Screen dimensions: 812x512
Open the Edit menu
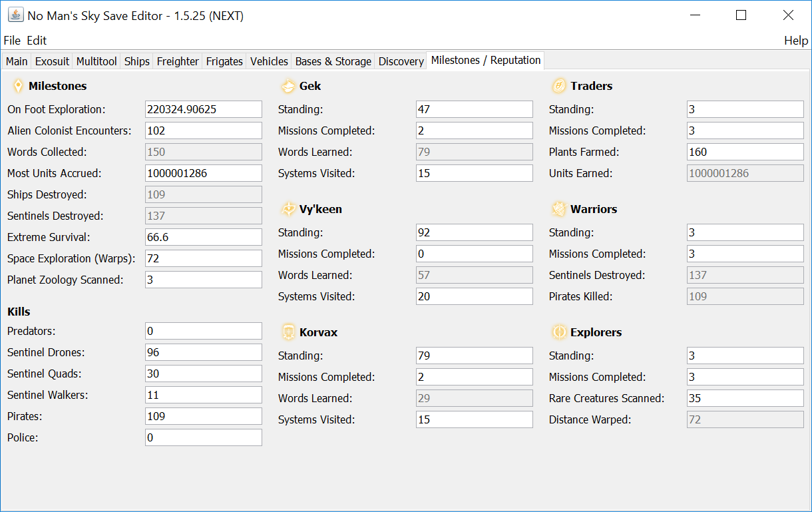37,41
